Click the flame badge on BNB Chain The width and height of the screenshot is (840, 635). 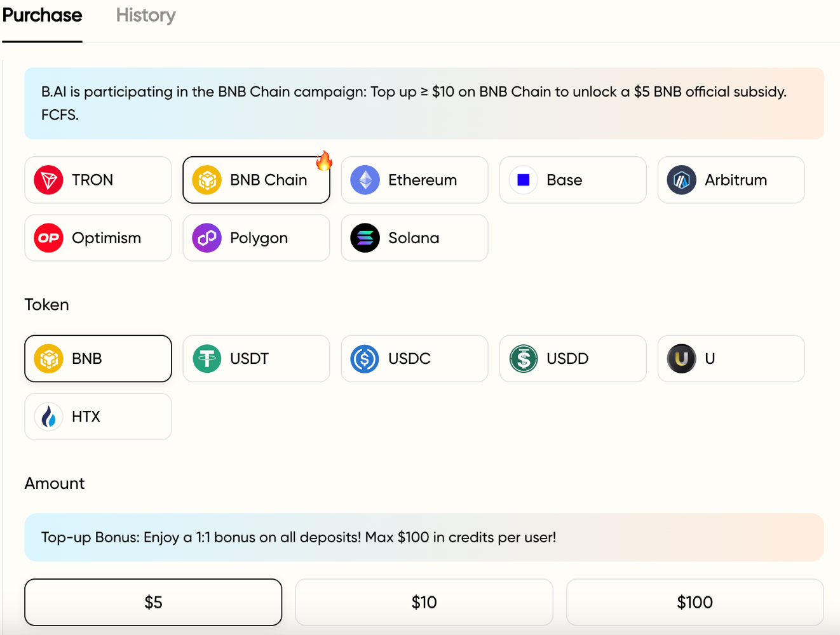pyautogui.click(x=324, y=161)
